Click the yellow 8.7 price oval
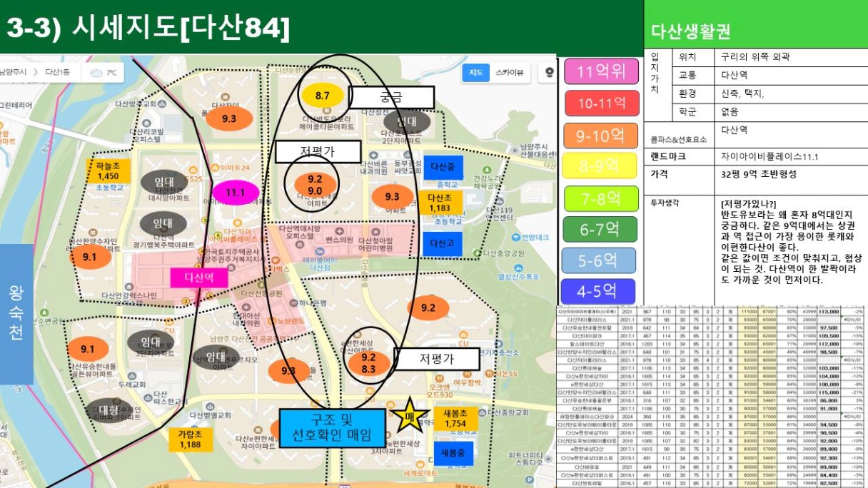This screenshot has width=868, height=488. coord(323,95)
